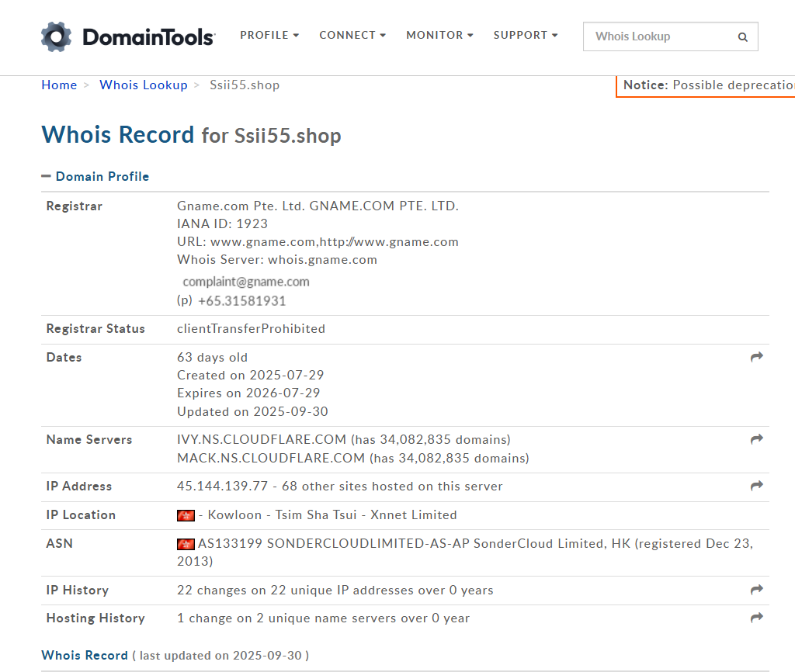This screenshot has height=672, width=795.
Task: Click the DomainTools gear logo icon
Action: pos(56,36)
